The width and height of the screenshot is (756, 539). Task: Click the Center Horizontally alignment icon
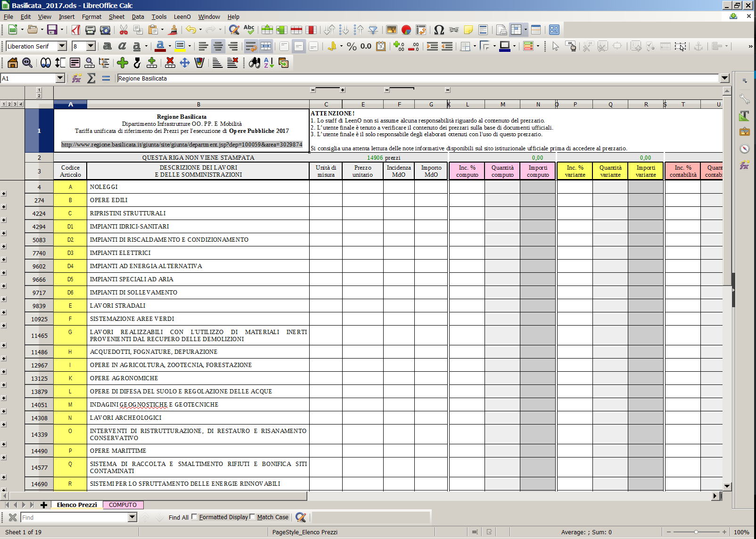218,46
